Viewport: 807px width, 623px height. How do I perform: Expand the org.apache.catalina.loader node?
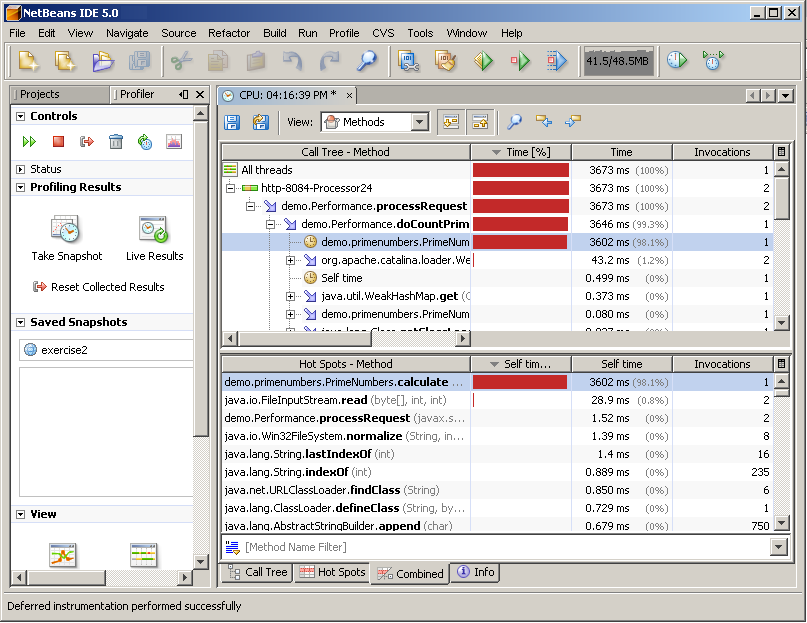(291, 261)
